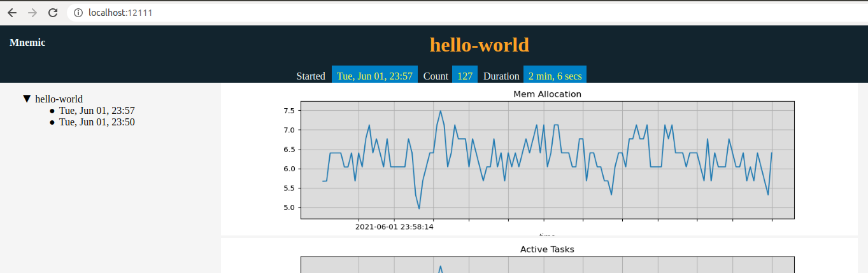This screenshot has width=868, height=273.
Task: Select the hello-world tree entry
Action: (59, 99)
